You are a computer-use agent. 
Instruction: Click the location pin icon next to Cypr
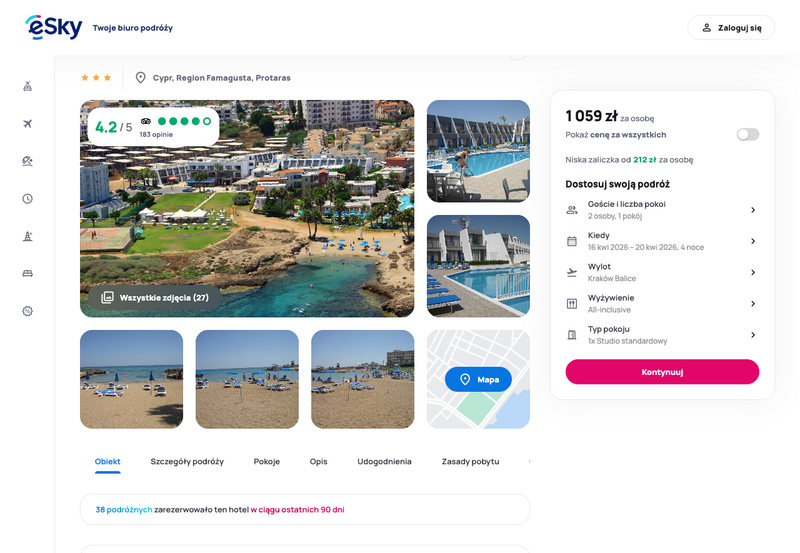pyautogui.click(x=141, y=78)
